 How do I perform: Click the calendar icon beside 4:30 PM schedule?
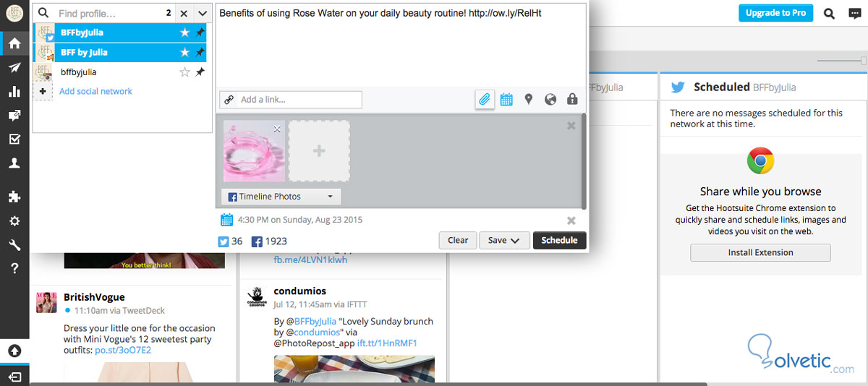coord(227,220)
